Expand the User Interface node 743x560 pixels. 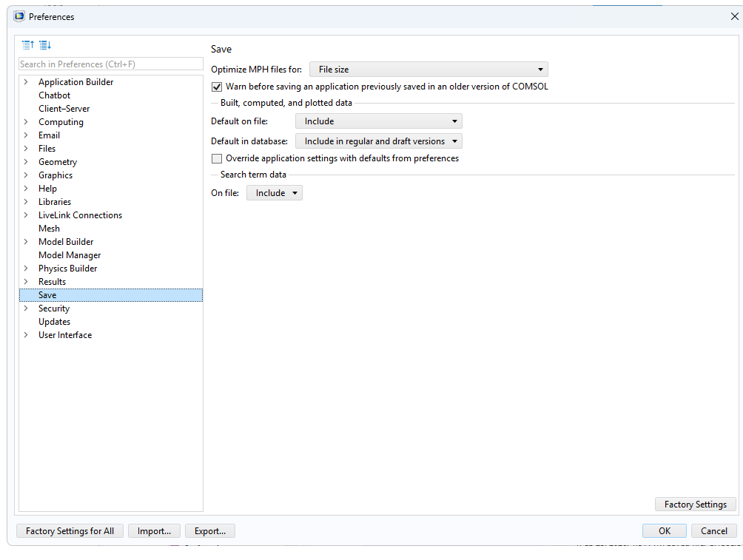(x=26, y=335)
